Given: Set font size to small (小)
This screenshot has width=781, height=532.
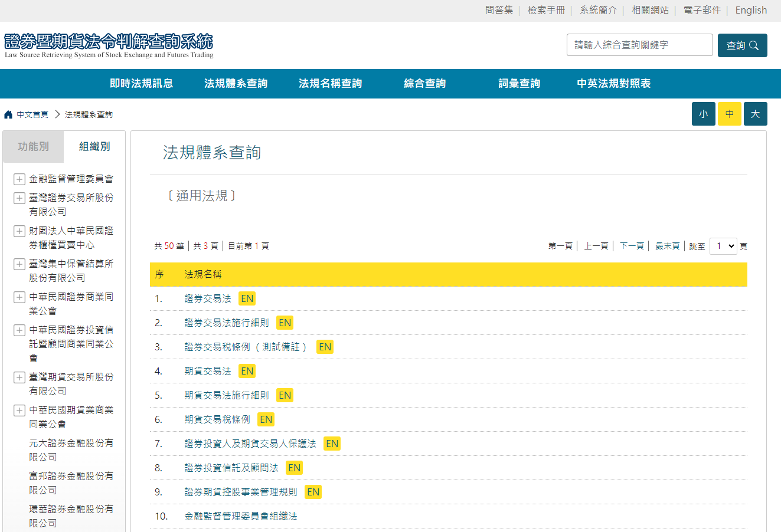Looking at the screenshot, I should coord(704,114).
